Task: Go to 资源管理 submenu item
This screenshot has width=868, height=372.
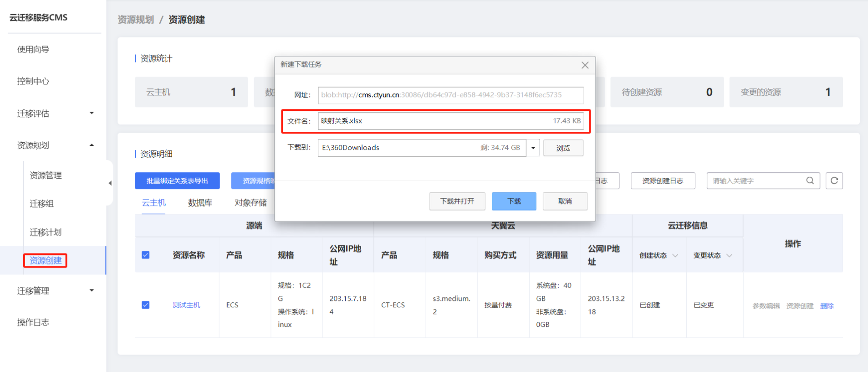Action: (x=46, y=175)
